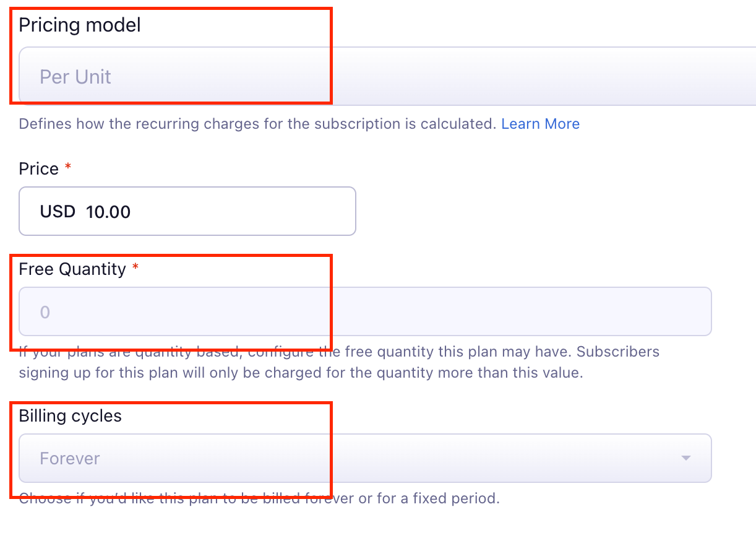Click the Billing cycles label
This screenshot has height=551, width=756.
pyautogui.click(x=71, y=416)
